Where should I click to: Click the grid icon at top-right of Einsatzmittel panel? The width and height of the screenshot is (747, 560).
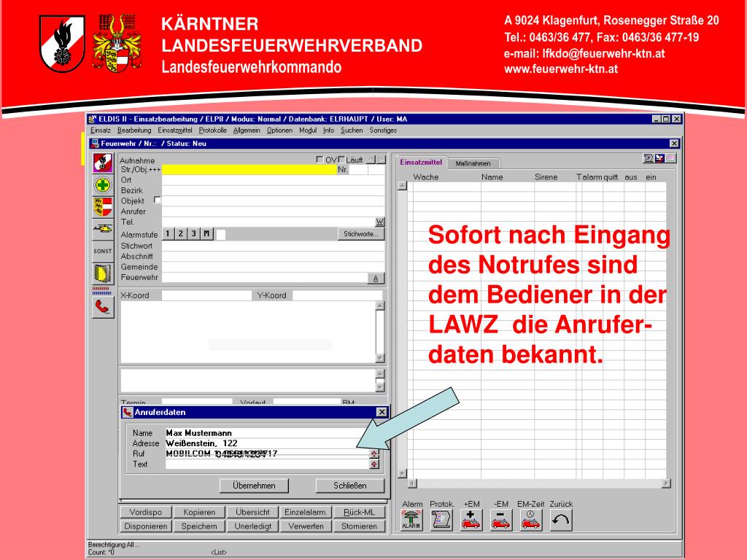pos(671,158)
